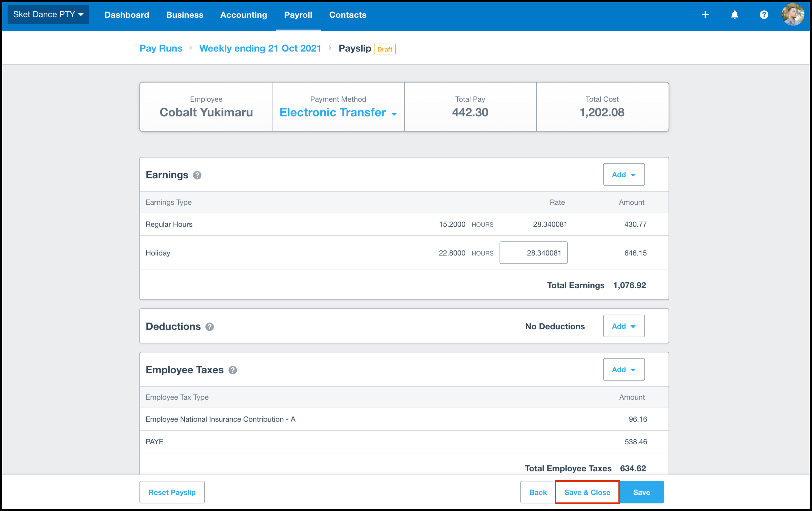The width and height of the screenshot is (812, 511).
Task: Navigate to the Pay Runs breadcrumb link
Action: pyautogui.click(x=161, y=48)
